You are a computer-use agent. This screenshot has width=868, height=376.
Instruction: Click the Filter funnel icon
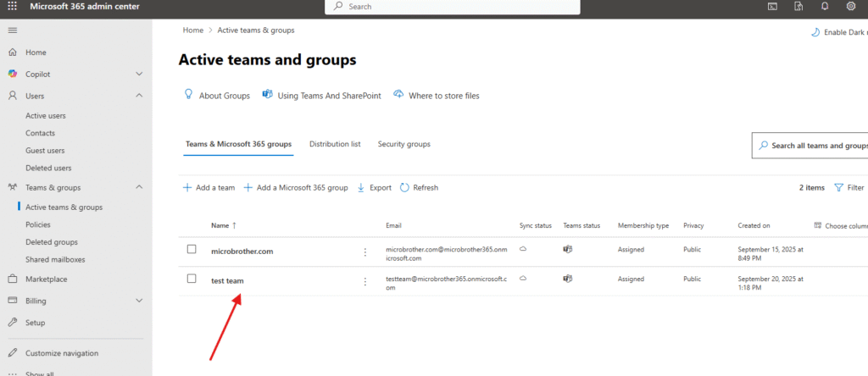(x=838, y=187)
